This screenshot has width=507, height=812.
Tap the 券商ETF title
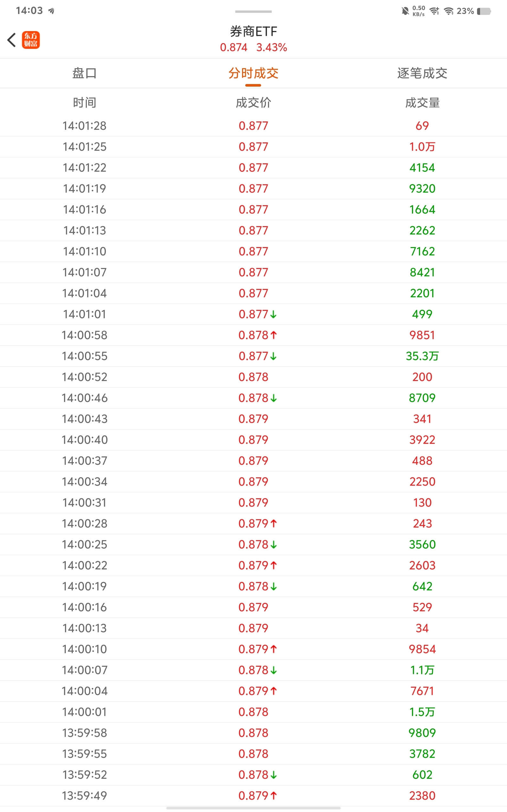[x=253, y=31]
